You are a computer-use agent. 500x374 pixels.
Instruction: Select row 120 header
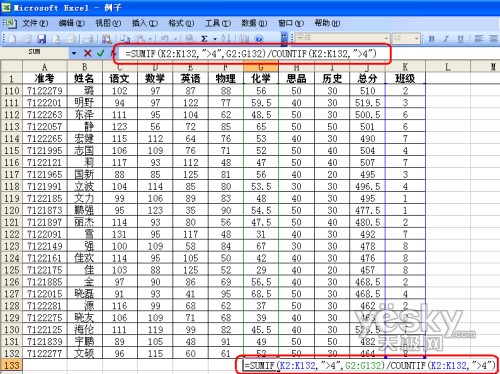coord(12,210)
